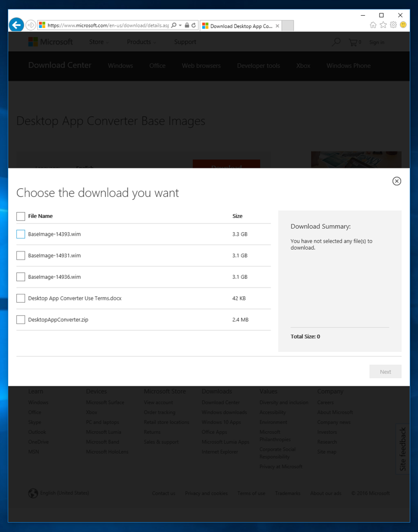This screenshot has width=418, height=532.
Task: Select Xbox in nav bar
Action: pos(303,66)
